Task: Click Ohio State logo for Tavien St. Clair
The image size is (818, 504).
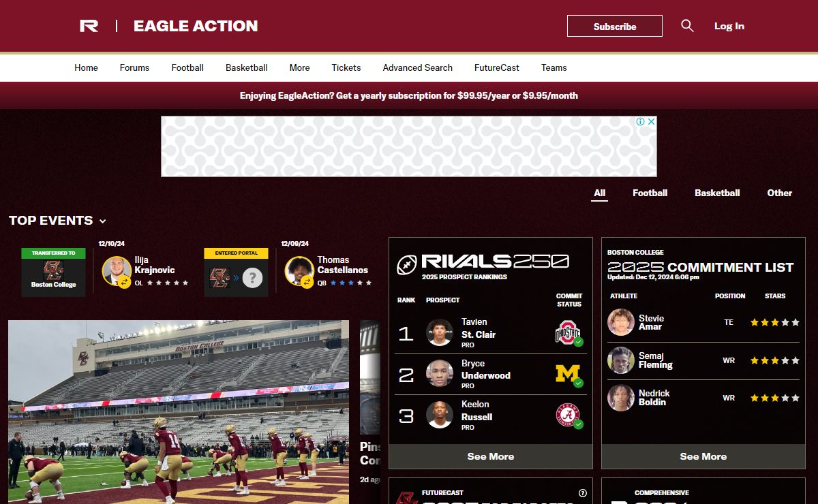Action: coord(568,333)
